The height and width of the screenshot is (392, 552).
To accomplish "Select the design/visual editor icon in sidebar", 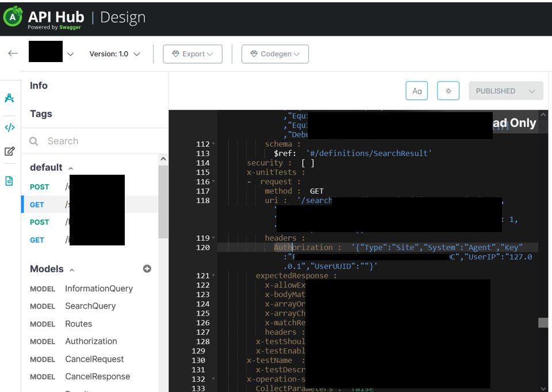I will click(x=9, y=98).
